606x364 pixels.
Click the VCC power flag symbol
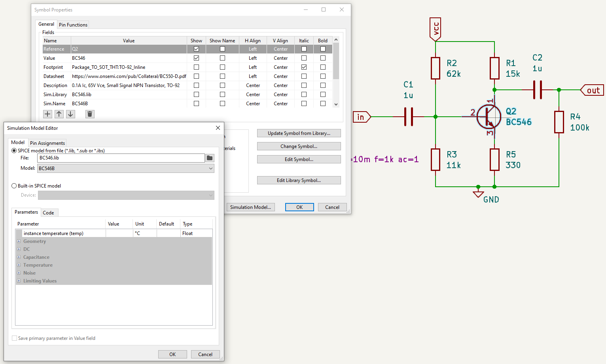click(435, 29)
